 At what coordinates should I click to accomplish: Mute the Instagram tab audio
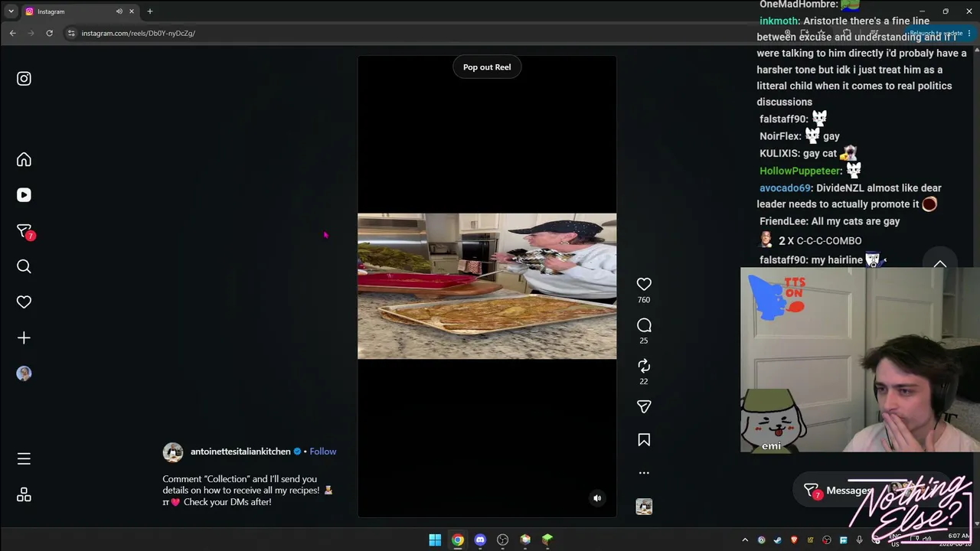point(119,11)
